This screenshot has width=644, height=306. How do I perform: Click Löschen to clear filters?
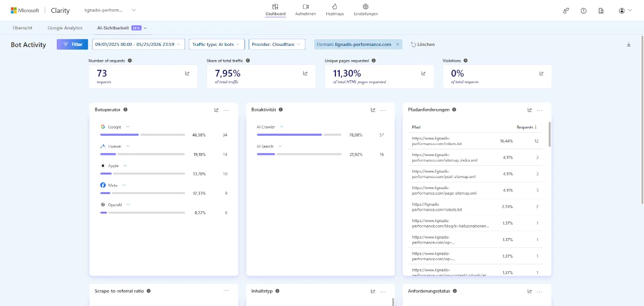[423, 45]
